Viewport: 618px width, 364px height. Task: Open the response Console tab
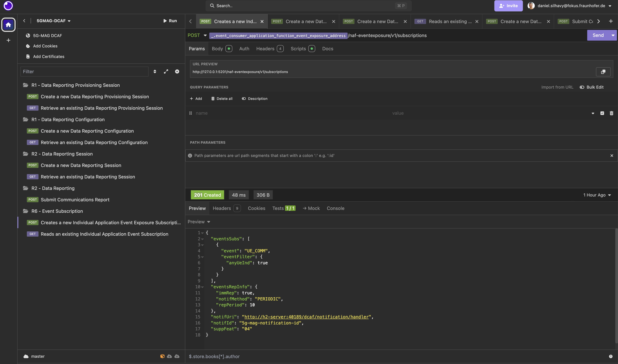tap(335, 208)
